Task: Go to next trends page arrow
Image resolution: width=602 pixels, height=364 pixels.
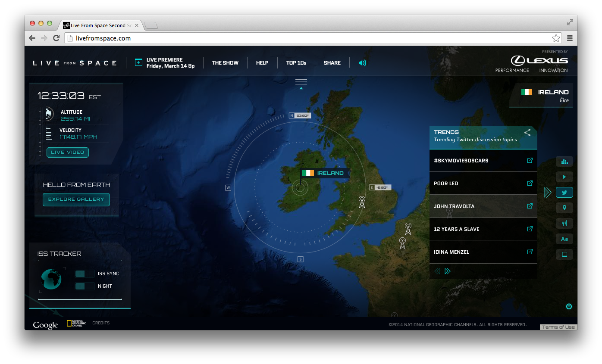Action: [x=447, y=271]
